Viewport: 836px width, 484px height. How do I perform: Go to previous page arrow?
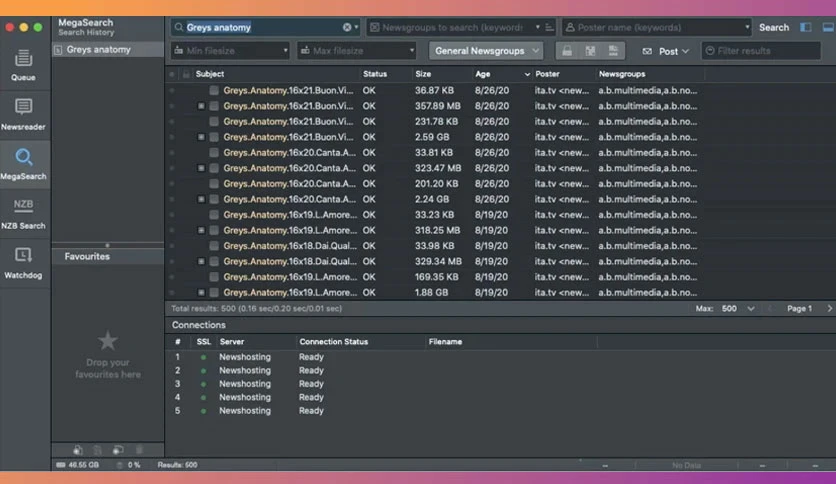pyautogui.click(x=769, y=308)
